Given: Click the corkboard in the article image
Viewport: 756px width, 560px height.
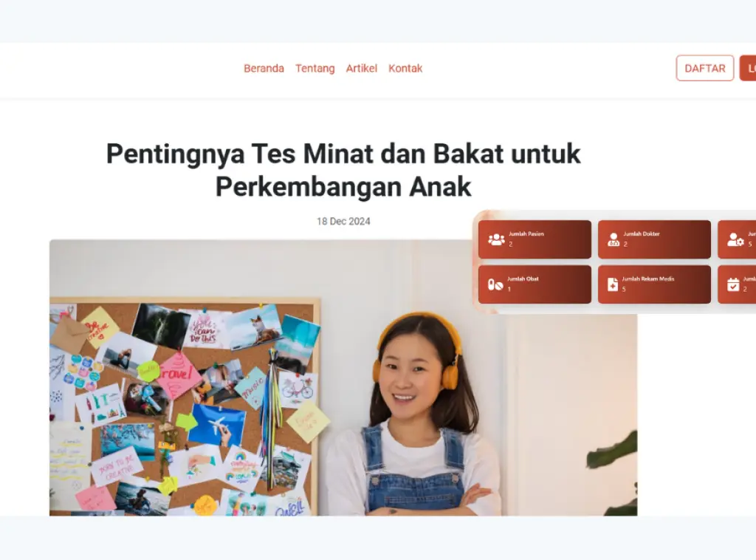Looking at the screenshot, I should [x=185, y=406].
